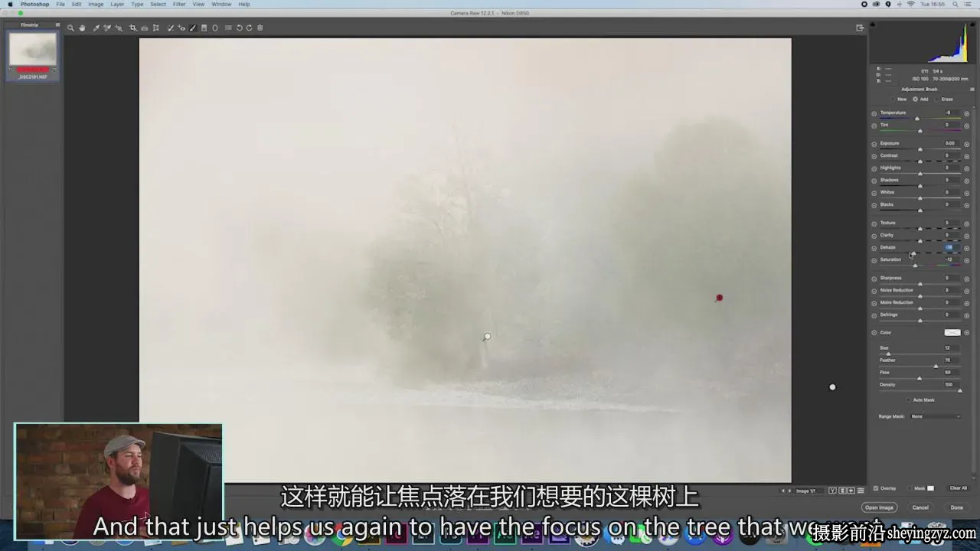Open the Filmstrip panel menu
Screen dimensions: 980x551
pyautogui.click(x=57, y=24)
